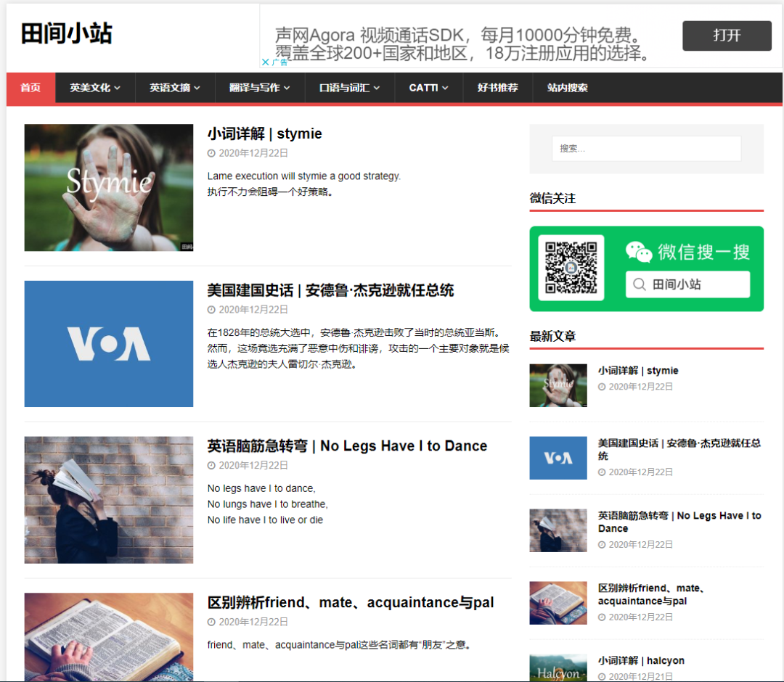Click date 2020年12月21日 under halcyon
The width and height of the screenshot is (784, 682).
tap(640, 676)
